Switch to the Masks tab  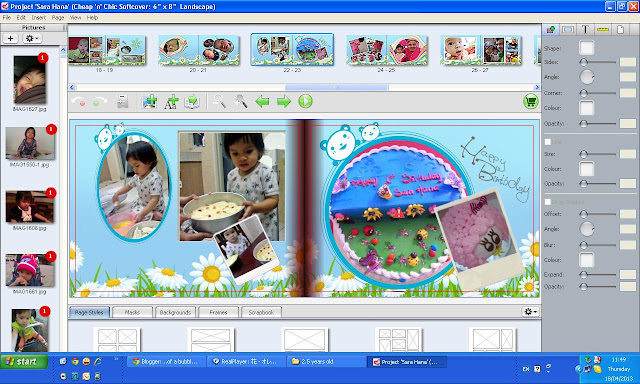pos(132,312)
